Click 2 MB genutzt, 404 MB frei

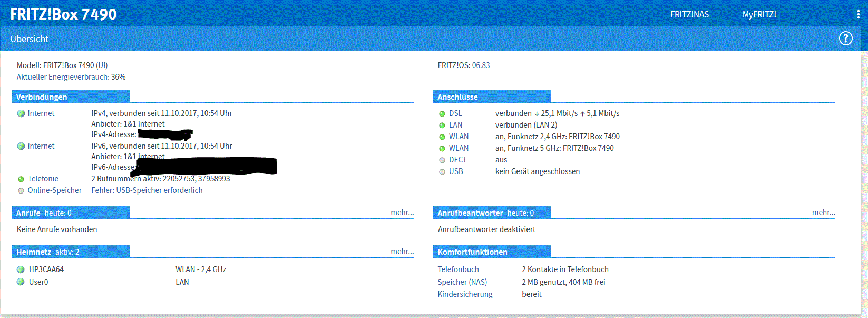click(x=563, y=282)
